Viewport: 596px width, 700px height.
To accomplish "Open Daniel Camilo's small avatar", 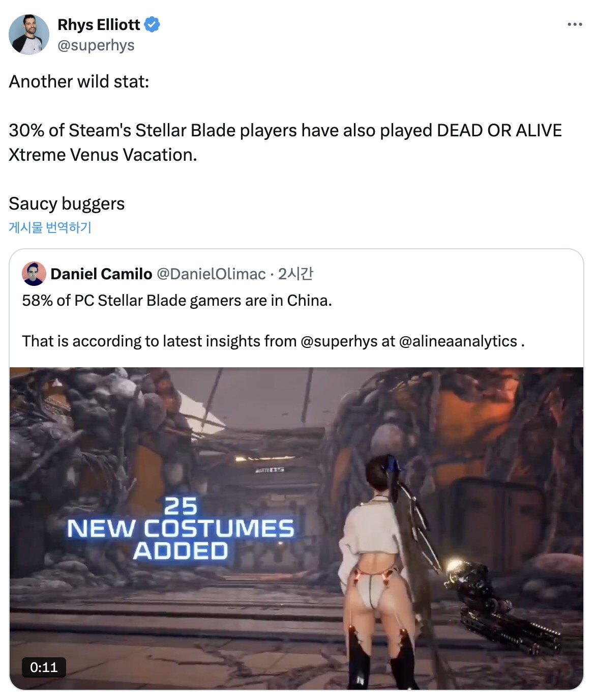I will pyautogui.click(x=34, y=274).
